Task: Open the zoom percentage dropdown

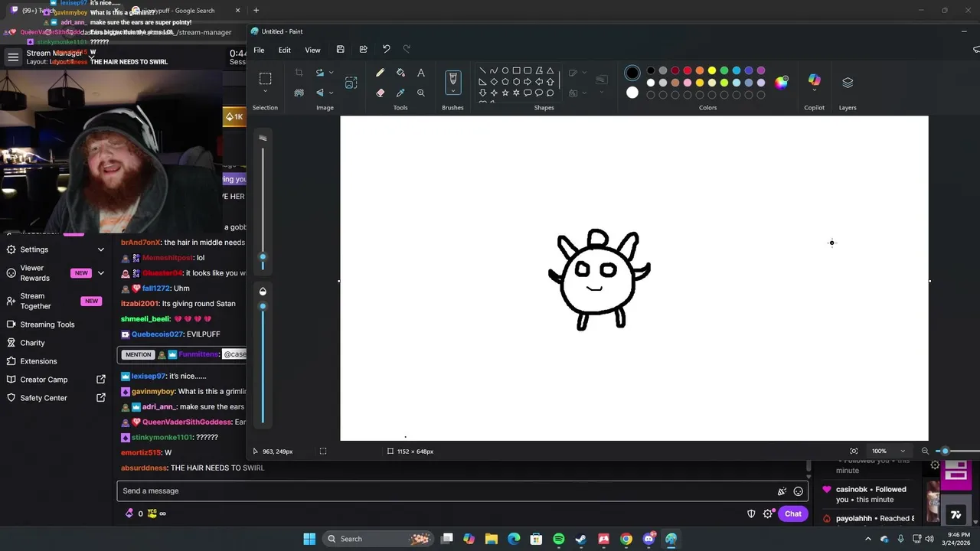Action: (x=903, y=452)
